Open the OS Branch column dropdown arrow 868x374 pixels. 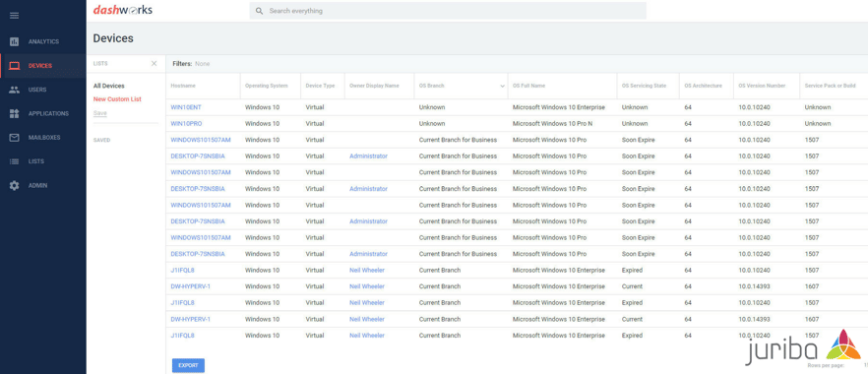pos(503,87)
